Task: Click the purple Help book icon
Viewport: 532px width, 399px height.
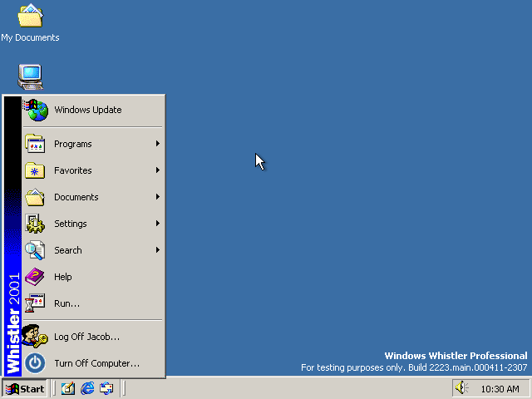Action: coord(35,277)
